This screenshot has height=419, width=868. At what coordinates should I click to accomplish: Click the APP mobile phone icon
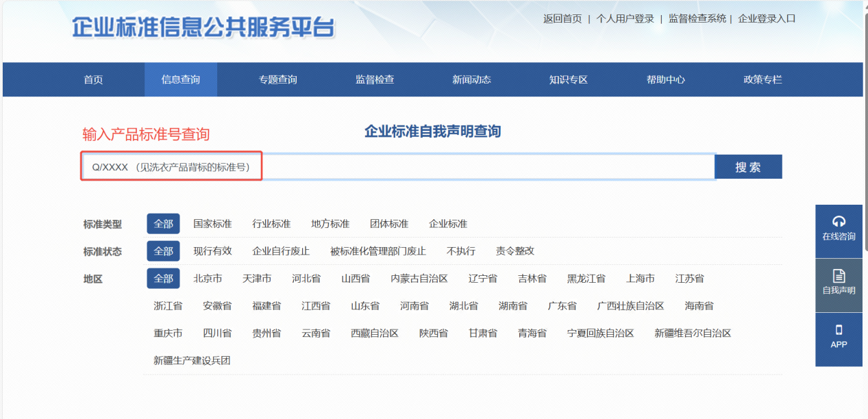point(839,330)
